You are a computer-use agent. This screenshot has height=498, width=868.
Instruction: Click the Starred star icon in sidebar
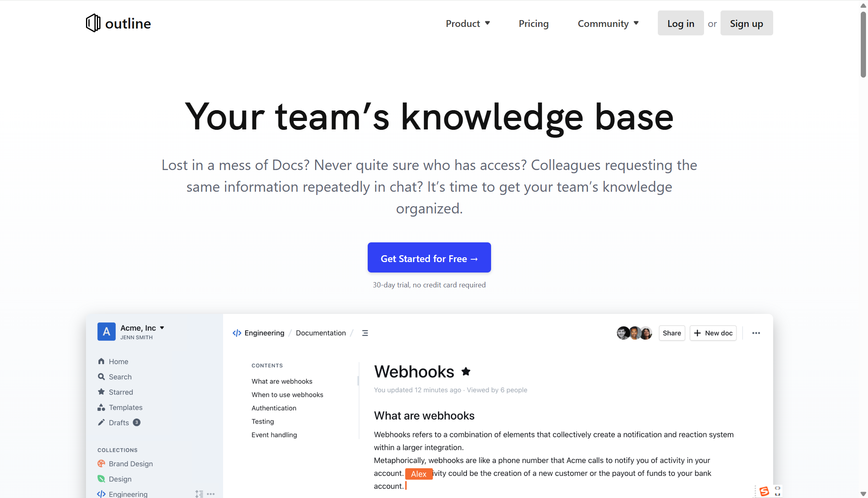[101, 391]
